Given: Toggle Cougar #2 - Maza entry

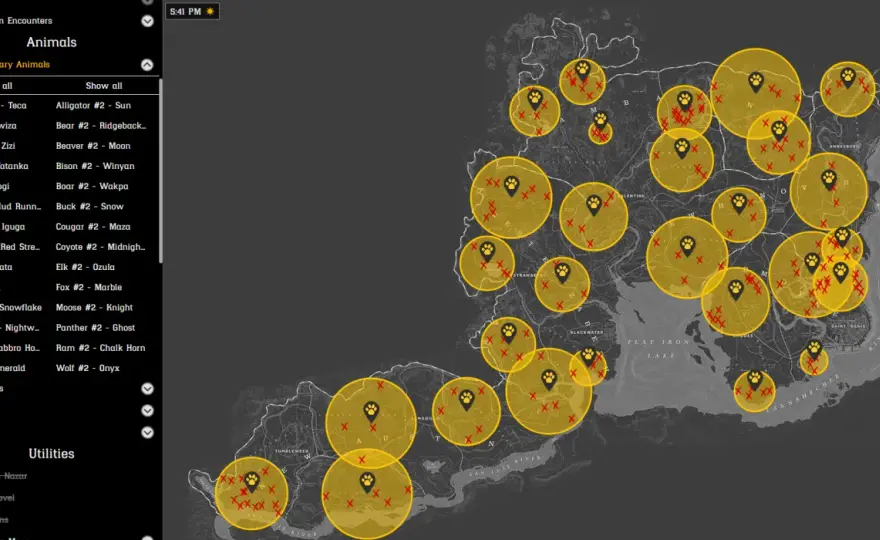Looking at the screenshot, I should 93,227.
